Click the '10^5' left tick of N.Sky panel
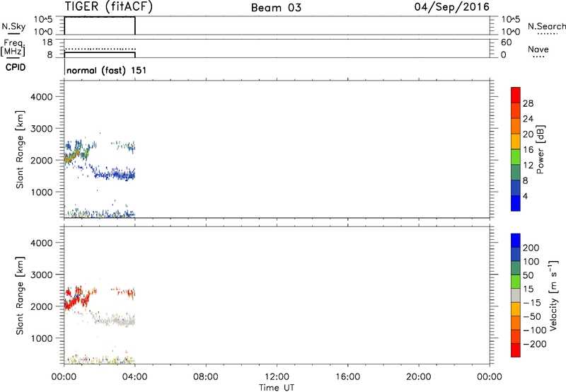566x392 pixels. [x=43, y=19]
